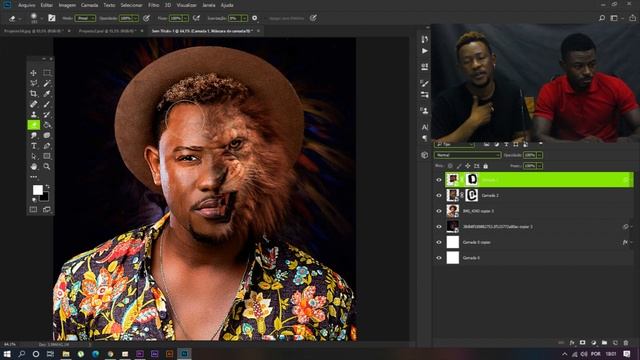
Task: Open the Actions panel play icon
Action: coord(424,51)
